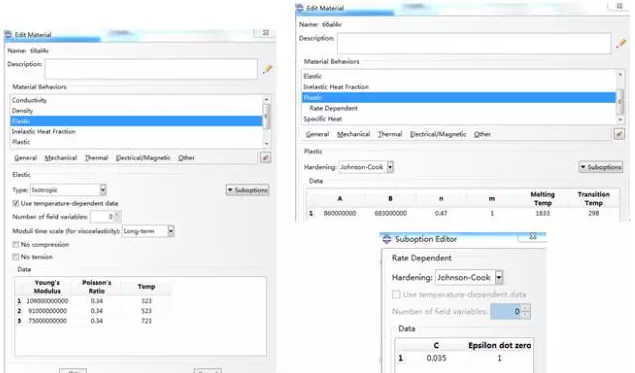Click pencil edit icon beside right Description field
The image size is (635, 373).
tap(621, 43)
